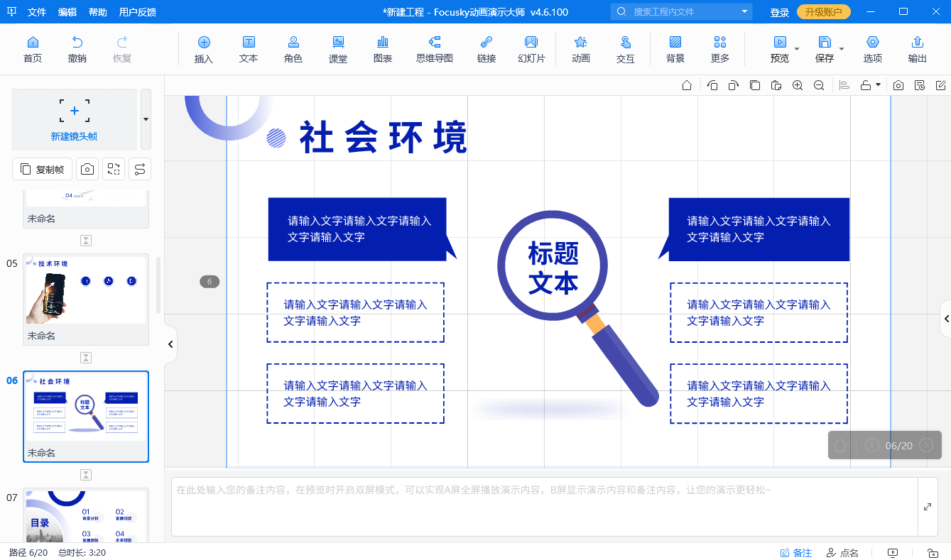Click the path route icon in frame panel

point(140,169)
